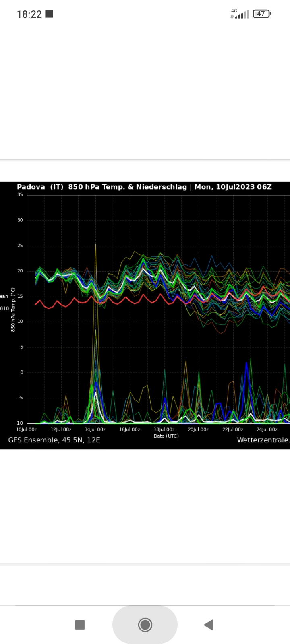290x644 pixels.
Task: Open the GFS ensemble chart image
Action: (x=145, y=316)
